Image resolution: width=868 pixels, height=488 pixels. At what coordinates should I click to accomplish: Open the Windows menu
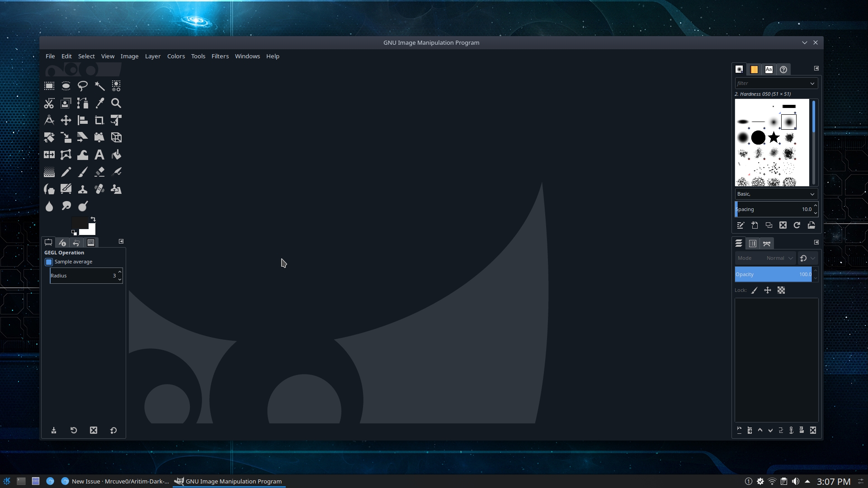(247, 56)
